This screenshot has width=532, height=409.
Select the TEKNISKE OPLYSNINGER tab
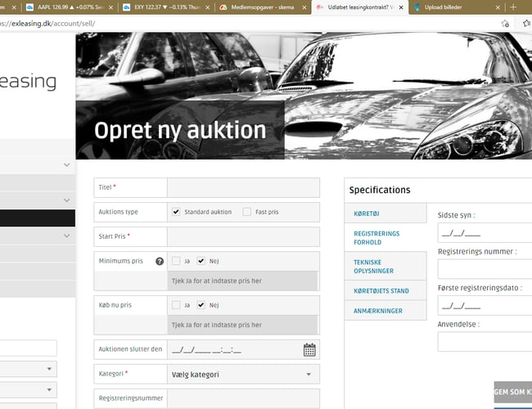pyautogui.click(x=385, y=266)
